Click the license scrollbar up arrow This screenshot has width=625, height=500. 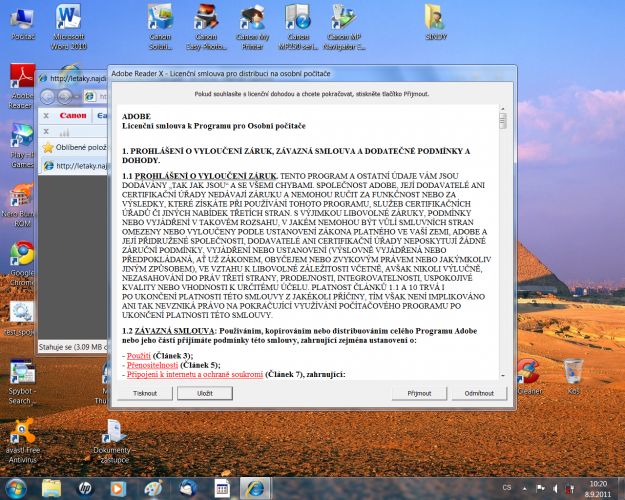[503, 108]
